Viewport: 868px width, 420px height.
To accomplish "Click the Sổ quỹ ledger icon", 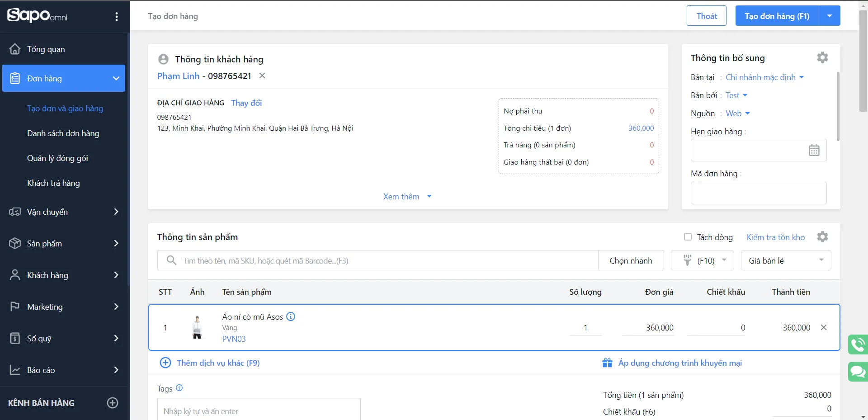I will click(x=15, y=338).
